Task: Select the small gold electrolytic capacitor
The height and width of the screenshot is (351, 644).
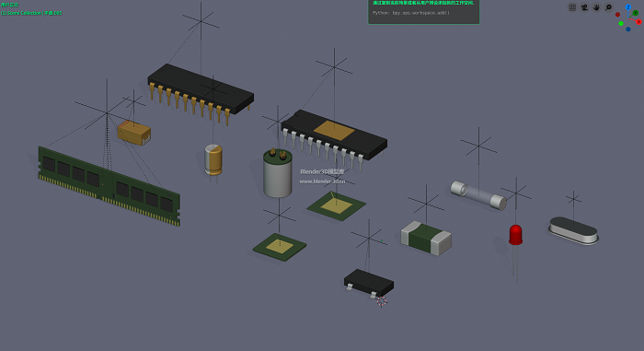Action: pos(213,159)
